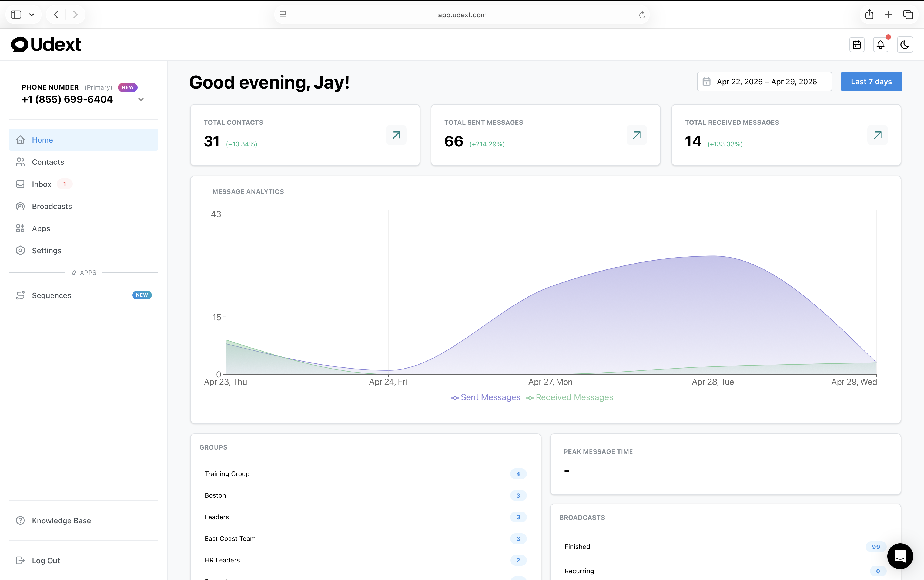Open Broadcasts section
The width and height of the screenshot is (924, 580).
[x=83, y=206]
